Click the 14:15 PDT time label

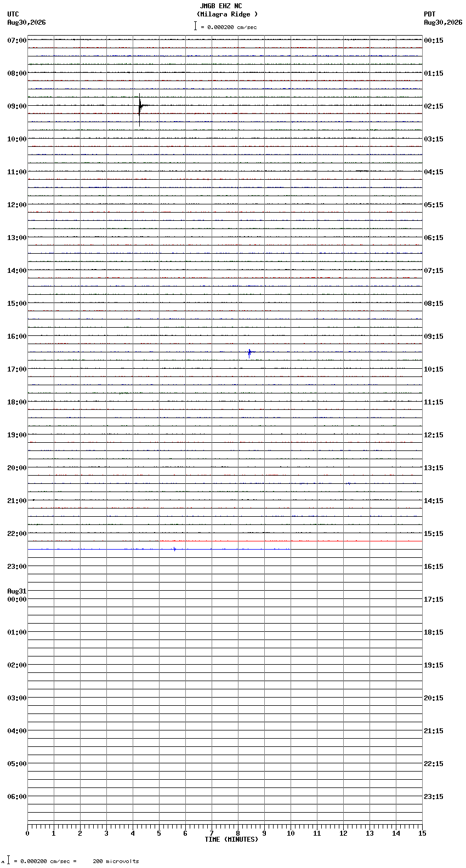pos(434,501)
